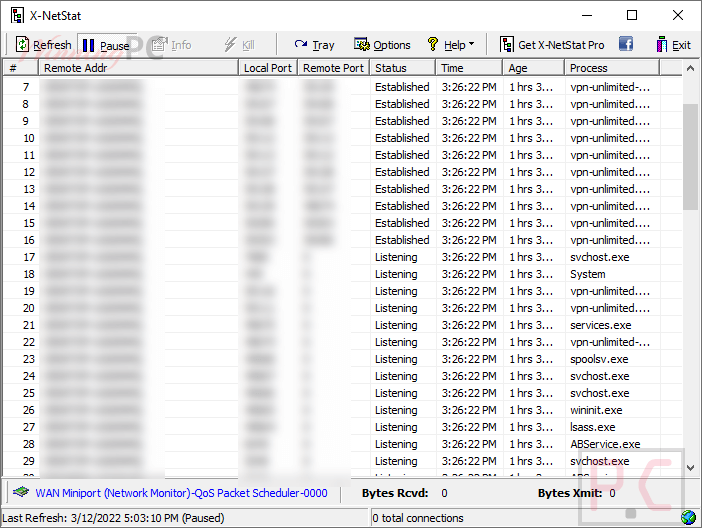Select the services.exe process row

click(x=342, y=325)
